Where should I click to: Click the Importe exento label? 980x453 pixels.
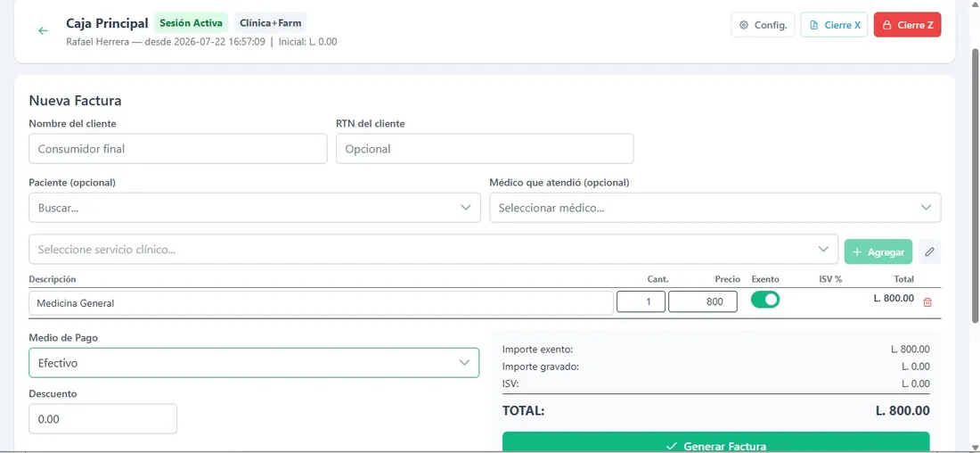[x=537, y=350]
